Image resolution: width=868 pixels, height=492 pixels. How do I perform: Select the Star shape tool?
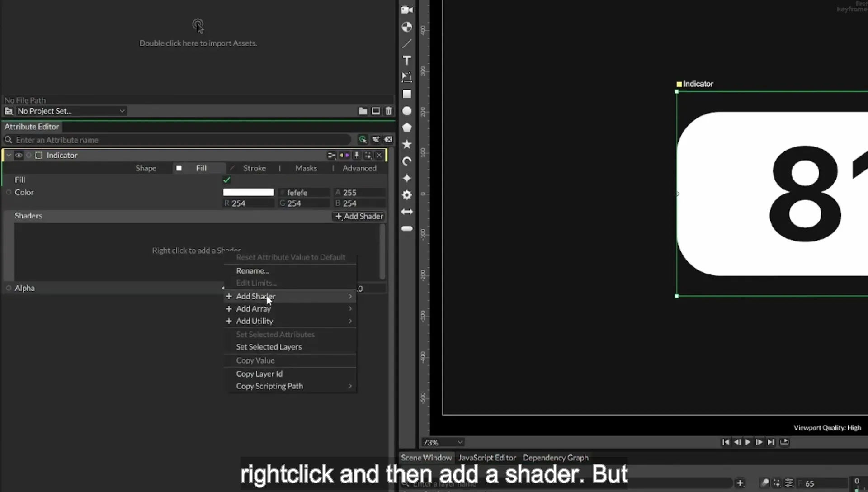tap(407, 144)
